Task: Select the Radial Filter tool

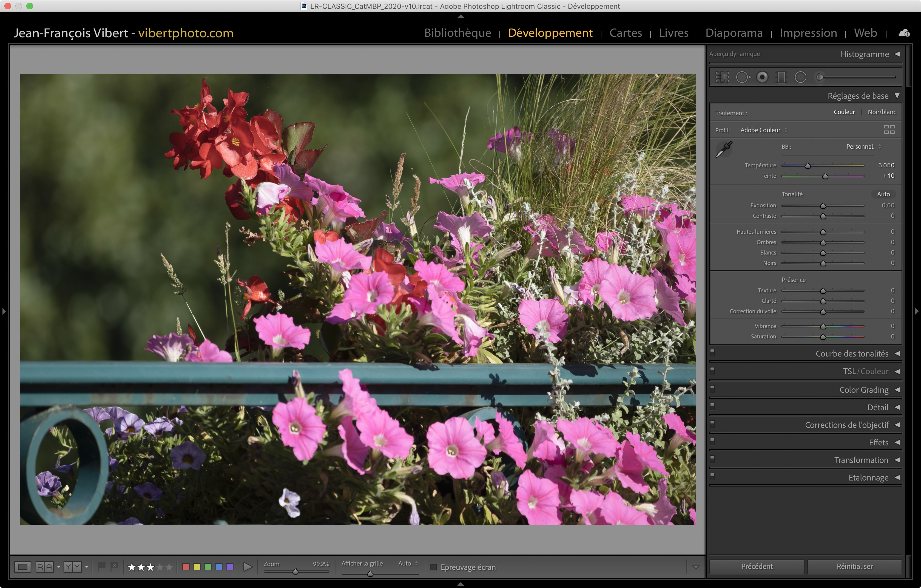Action: [800, 77]
